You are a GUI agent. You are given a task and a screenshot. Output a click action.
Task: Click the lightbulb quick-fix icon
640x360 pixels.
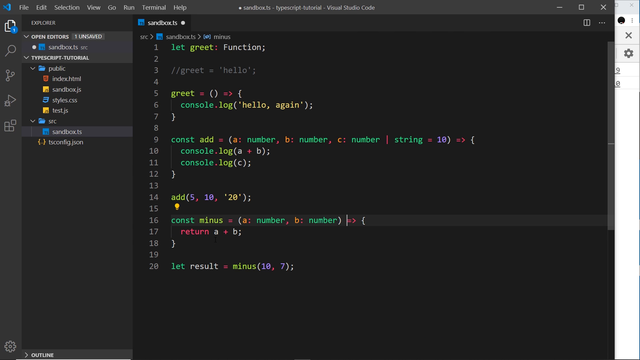[x=177, y=207]
